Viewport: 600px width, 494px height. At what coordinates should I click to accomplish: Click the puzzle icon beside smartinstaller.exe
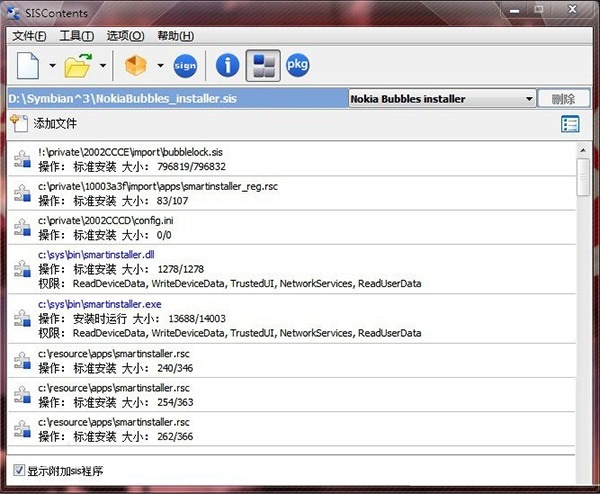(22, 318)
